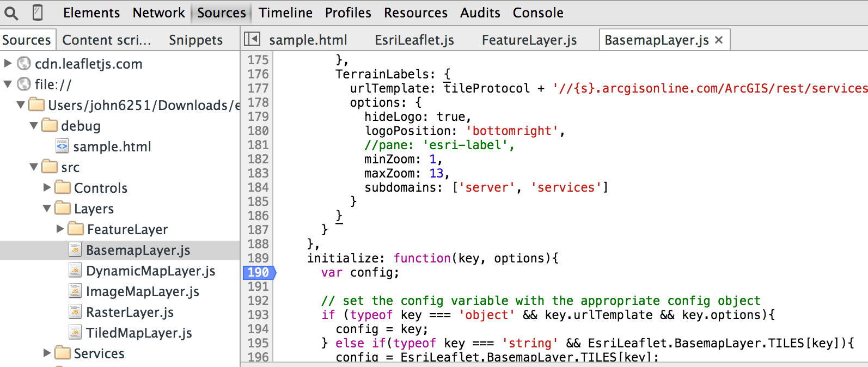Set breakpoint on line 189
Image resolution: width=868 pixels, height=367 pixels.
tap(258, 258)
